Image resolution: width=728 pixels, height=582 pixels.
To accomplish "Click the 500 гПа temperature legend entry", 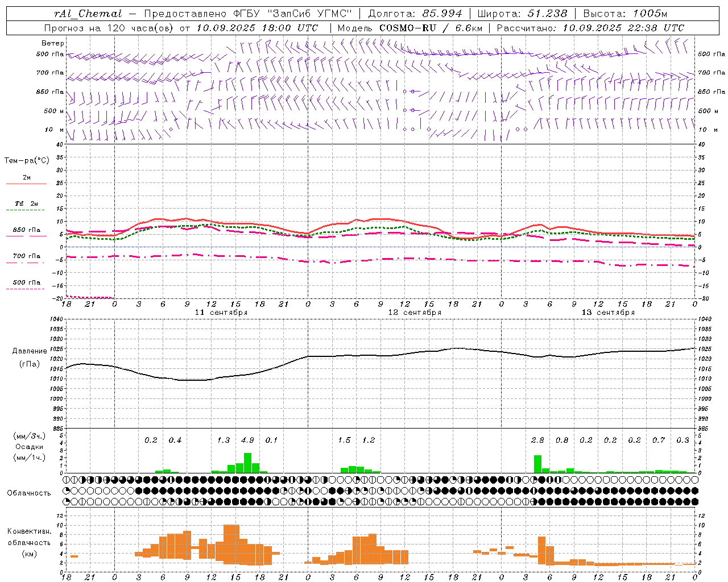I will click(26, 282).
